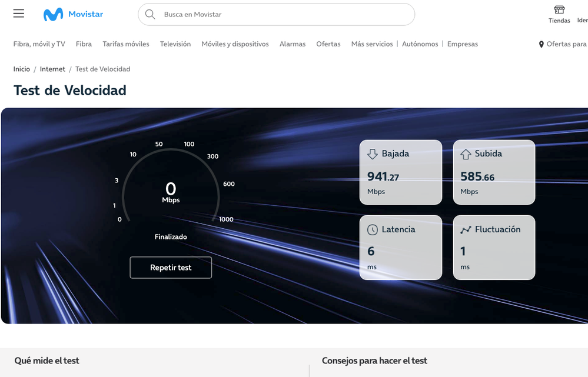Open the Tiendas store icon
Screen dimensions: 588x377
pos(559,10)
